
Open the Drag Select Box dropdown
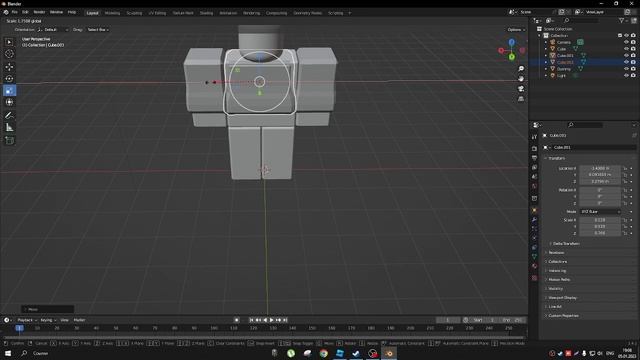pos(98,30)
